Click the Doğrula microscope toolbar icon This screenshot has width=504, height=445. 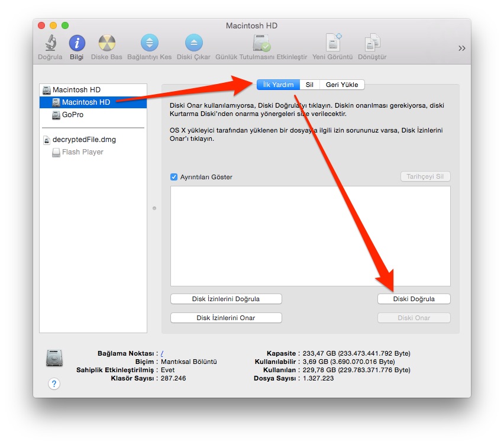pos(50,44)
